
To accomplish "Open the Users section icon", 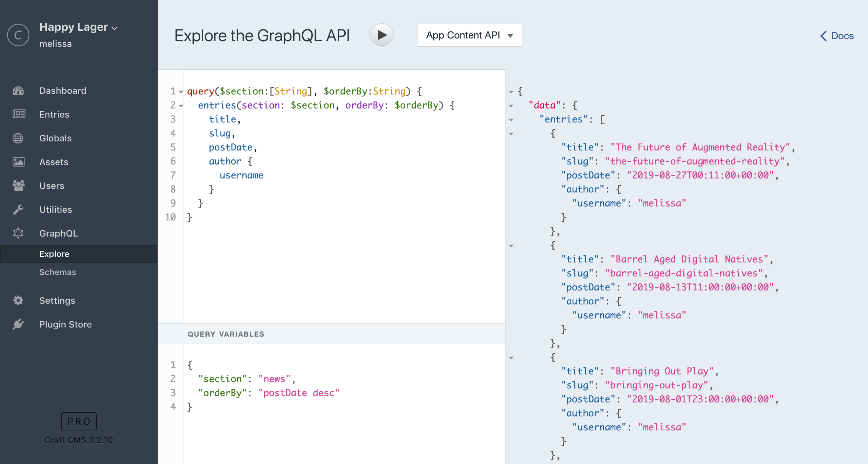I will pos(18,185).
